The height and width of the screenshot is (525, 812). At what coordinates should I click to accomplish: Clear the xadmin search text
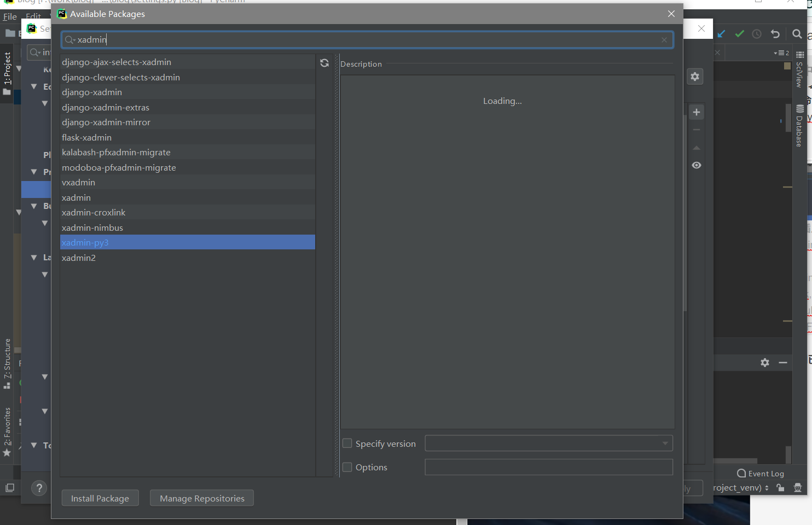[x=664, y=40]
